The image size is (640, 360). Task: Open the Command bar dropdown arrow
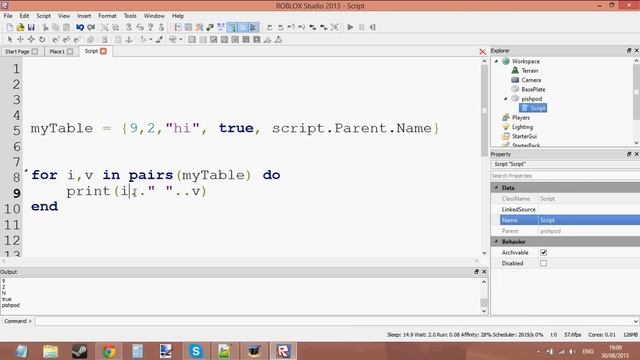636,321
